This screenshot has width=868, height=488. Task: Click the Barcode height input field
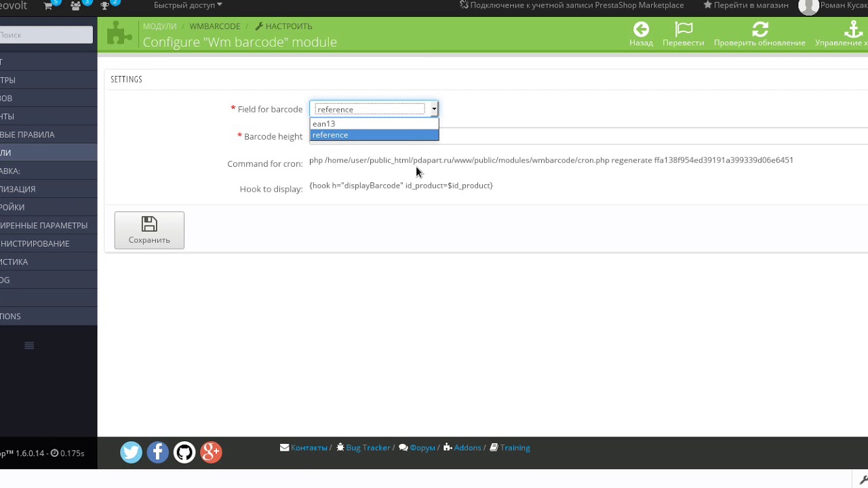pyautogui.click(x=589, y=136)
